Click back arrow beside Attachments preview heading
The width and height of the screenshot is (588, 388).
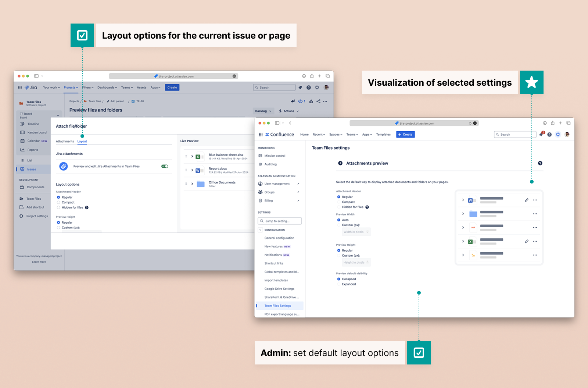340,163
